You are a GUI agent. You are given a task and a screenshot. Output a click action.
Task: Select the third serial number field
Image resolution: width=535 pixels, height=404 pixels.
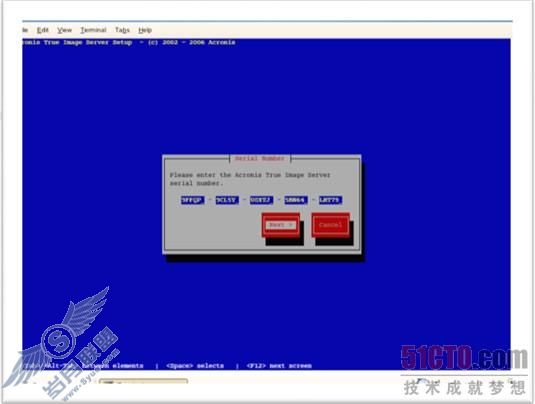pyautogui.click(x=261, y=200)
